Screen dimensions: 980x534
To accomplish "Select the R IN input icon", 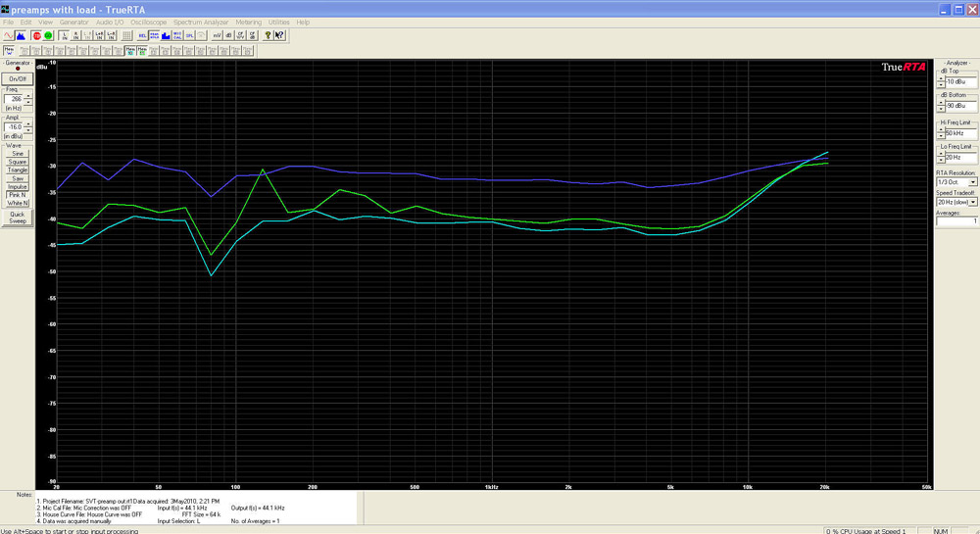I will coord(75,35).
